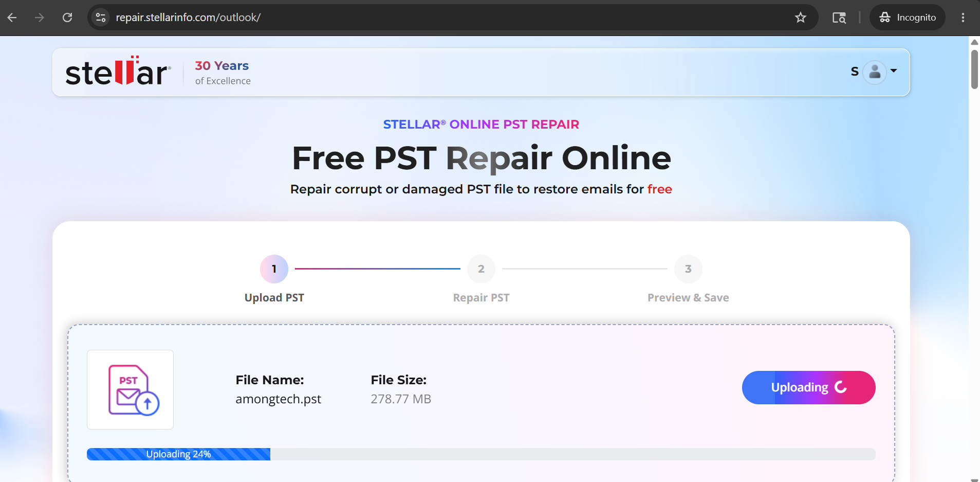Screen dimensions: 980x482
Task: Open the site information icon in address bar
Action: point(101,17)
